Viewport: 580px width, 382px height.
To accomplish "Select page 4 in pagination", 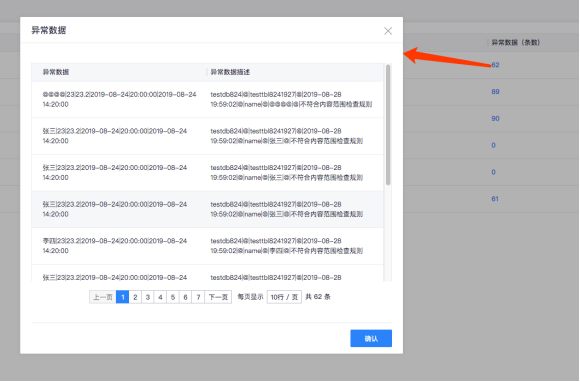I will [160, 297].
